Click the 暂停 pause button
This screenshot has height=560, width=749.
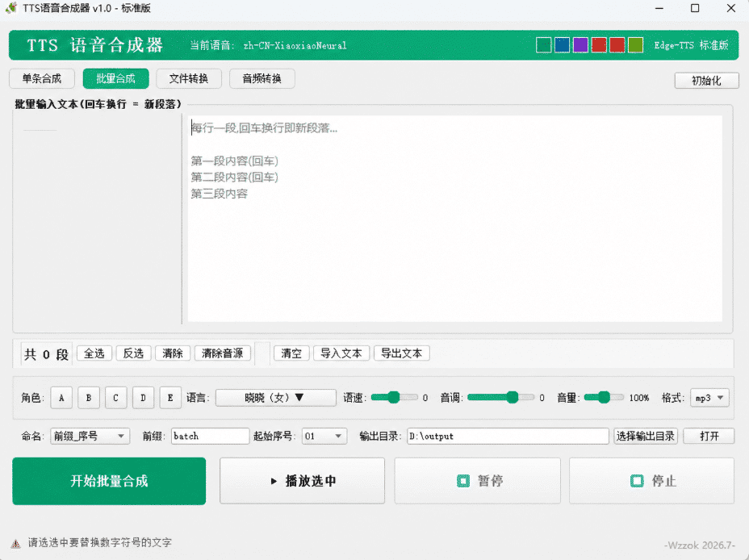477,481
